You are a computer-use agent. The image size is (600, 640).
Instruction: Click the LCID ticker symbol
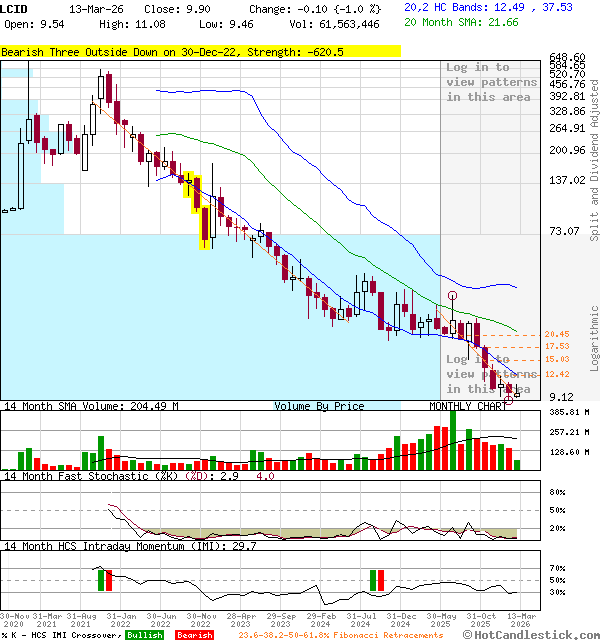pos(15,8)
